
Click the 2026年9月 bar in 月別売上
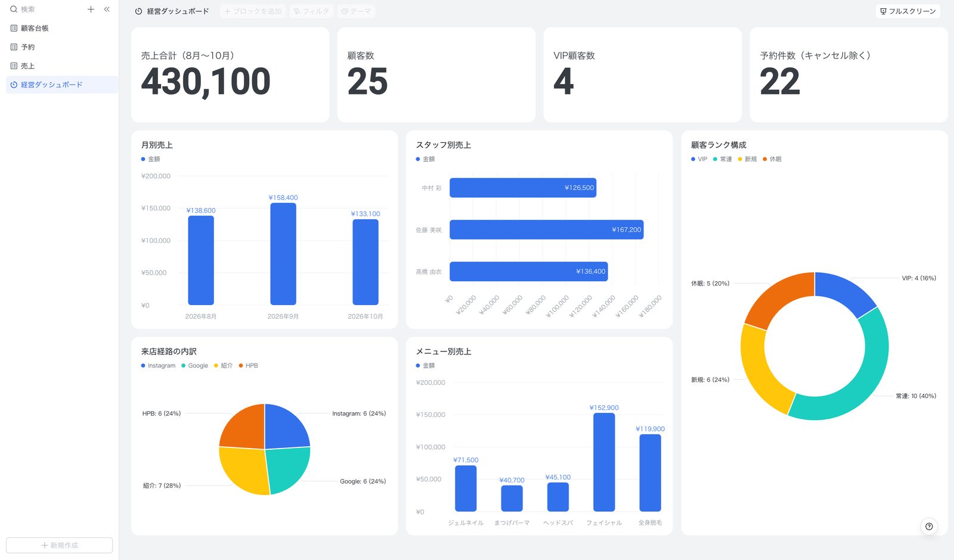(283, 254)
